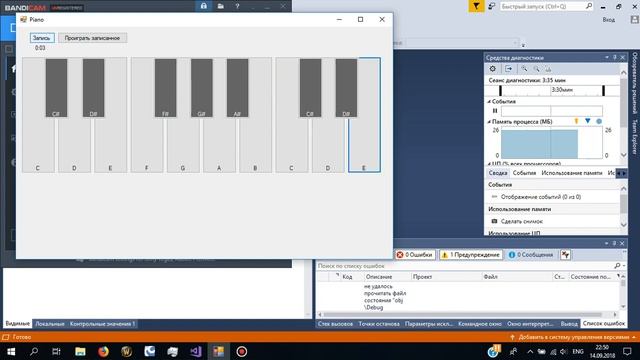Switch to the Локальные tab
Image resolution: width=640 pixels, height=360 pixels.
click(50, 324)
